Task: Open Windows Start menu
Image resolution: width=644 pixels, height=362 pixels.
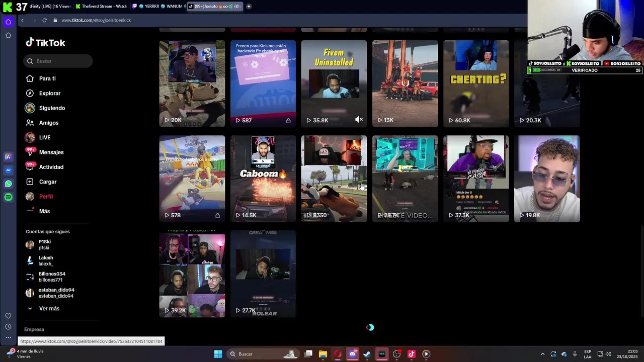Action: click(x=218, y=354)
